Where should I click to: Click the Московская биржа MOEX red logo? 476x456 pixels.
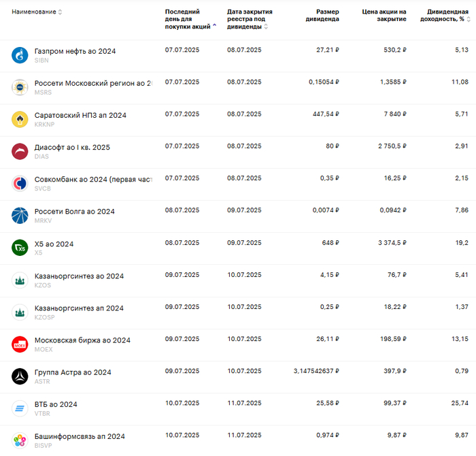[x=19, y=344]
